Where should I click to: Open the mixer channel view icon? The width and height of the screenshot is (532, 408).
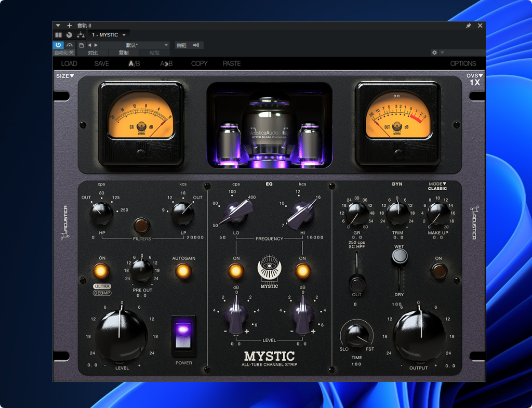(x=58, y=35)
